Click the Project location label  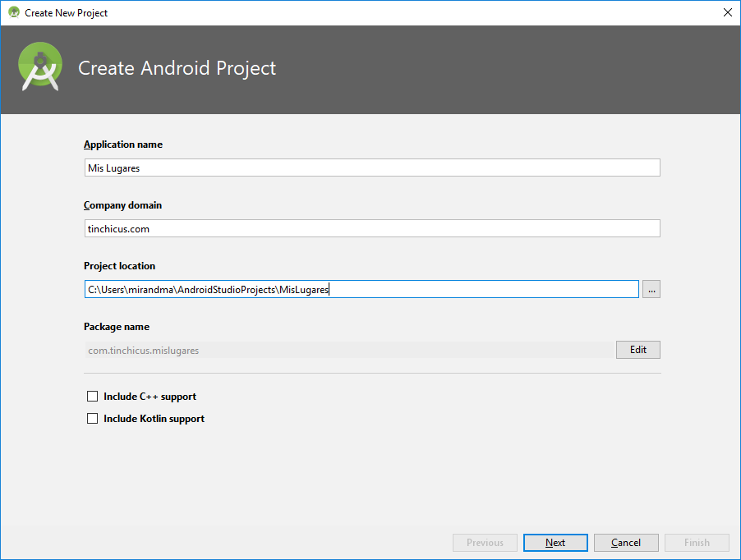click(119, 266)
